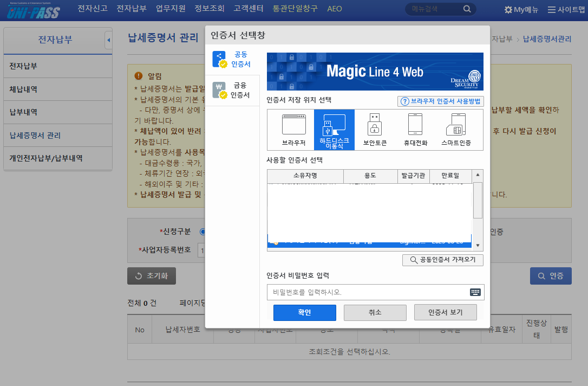Image resolution: width=588 pixels, height=386 pixels.
Task: Select 전자납부 in the left sidebar list
Action: point(58,66)
